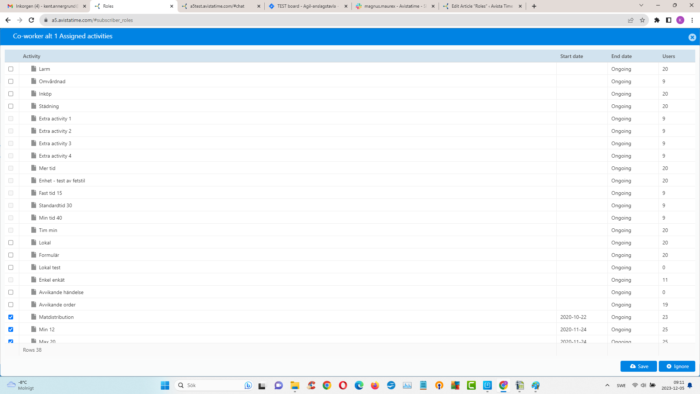
Task: Reload the page using the browser refresh icon
Action: pos(31,20)
